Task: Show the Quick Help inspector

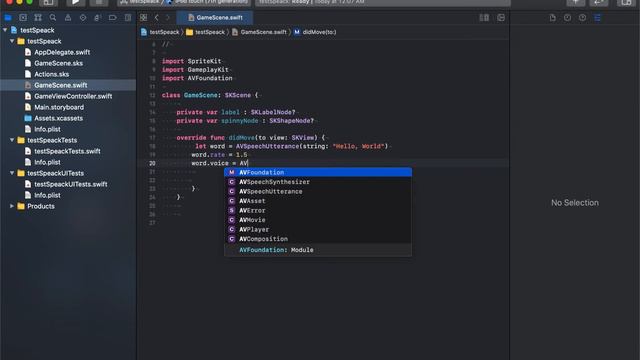Action: pos(582,18)
